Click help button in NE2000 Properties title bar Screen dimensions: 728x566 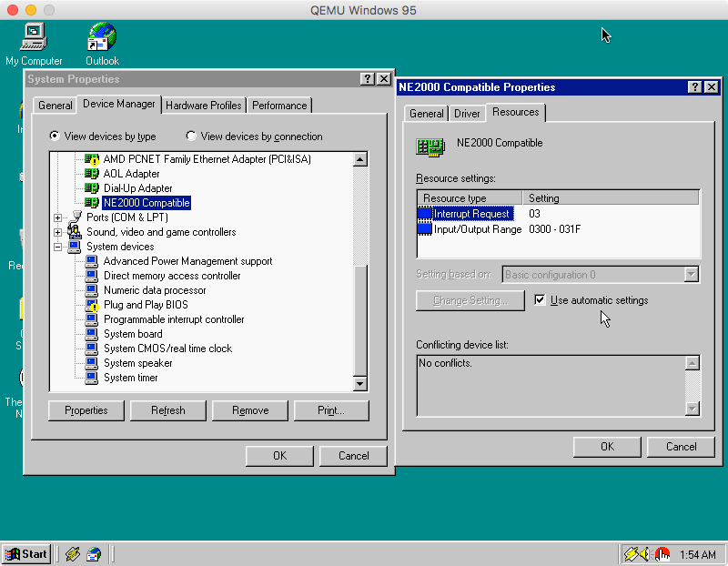point(694,86)
